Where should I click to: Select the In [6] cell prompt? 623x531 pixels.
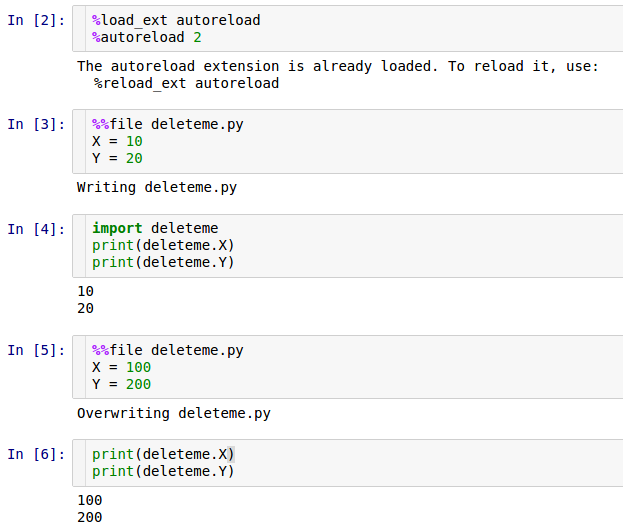(36, 454)
